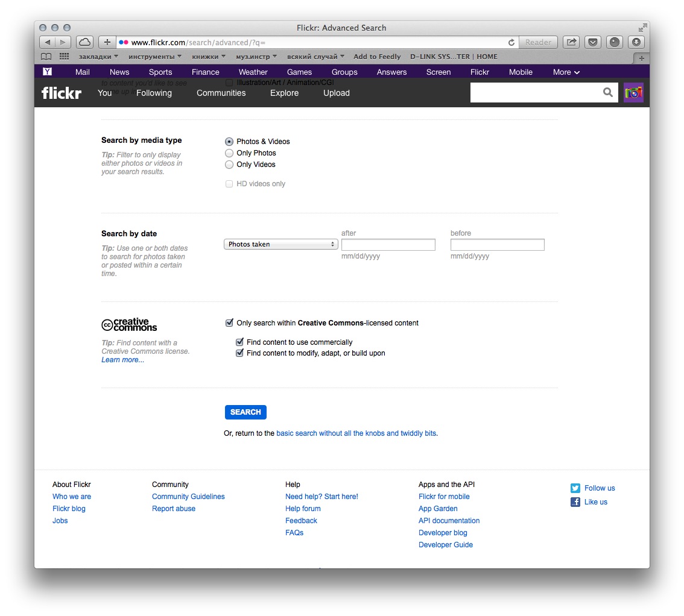Click the before date input field
Image resolution: width=684 pixels, height=616 pixels.
[497, 245]
